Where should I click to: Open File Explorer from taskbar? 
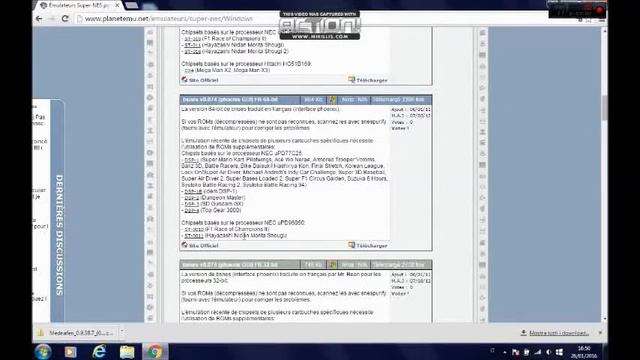[x=127, y=351]
